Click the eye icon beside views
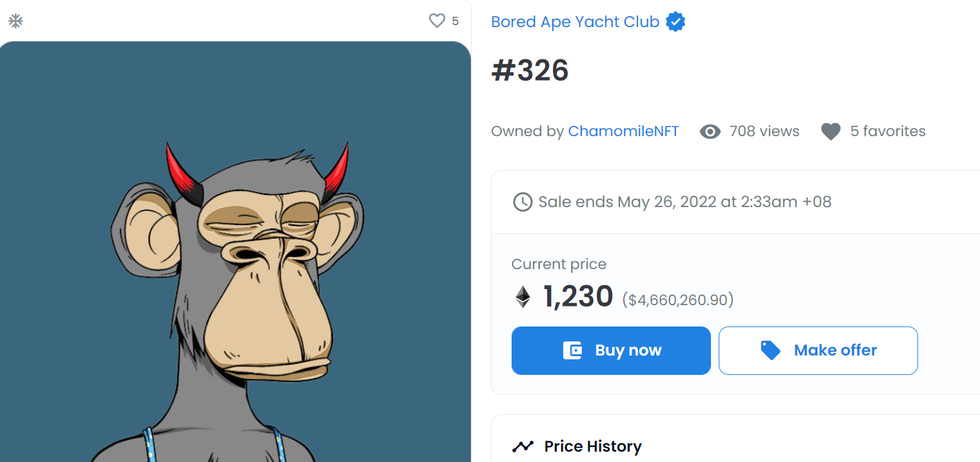 click(x=710, y=132)
